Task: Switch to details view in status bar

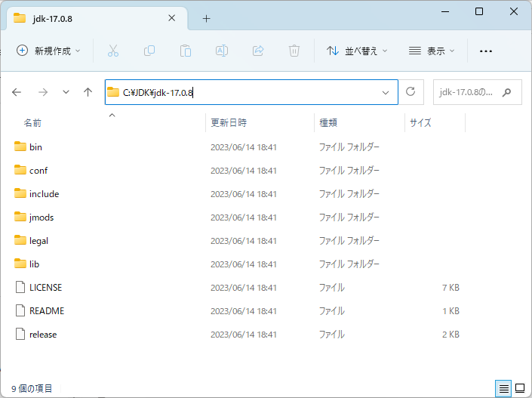Action: 504,388
